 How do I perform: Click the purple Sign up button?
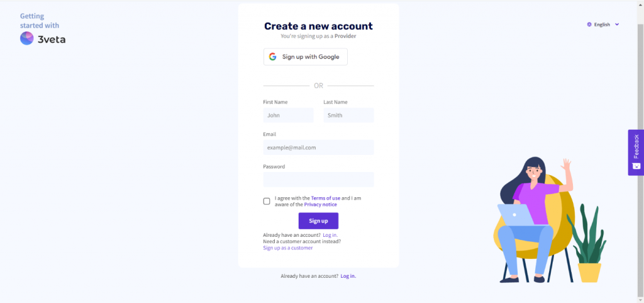(318, 220)
